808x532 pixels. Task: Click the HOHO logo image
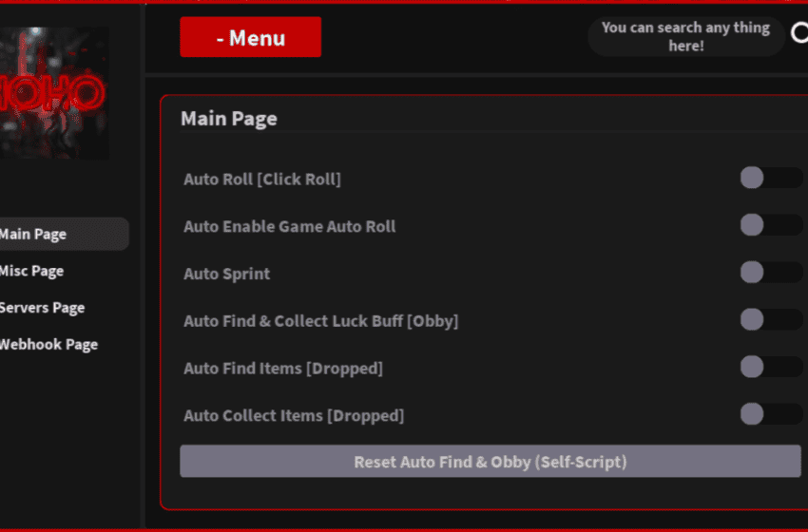click(x=54, y=93)
